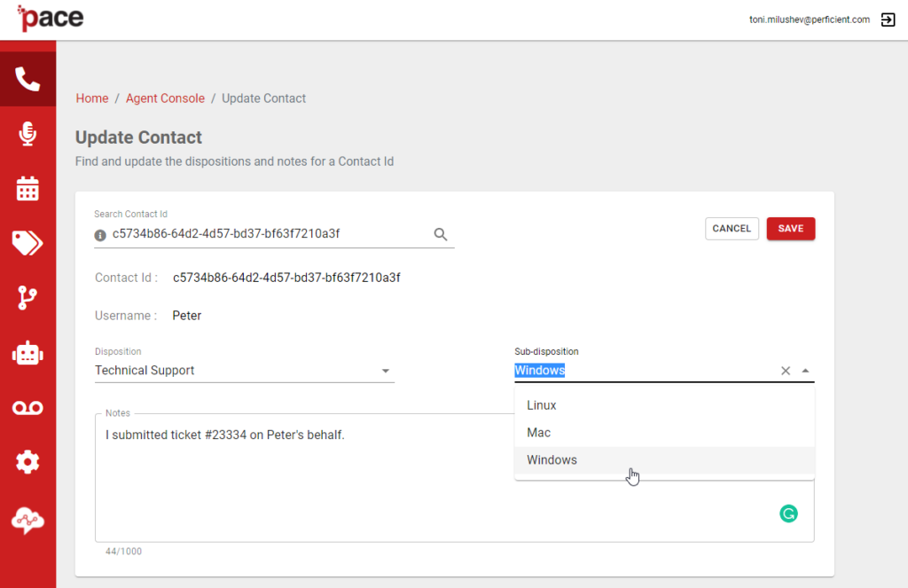The image size is (908, 588).
Task: Open the cloud analytics sidebar icon
Action: [x=27, y=521]
